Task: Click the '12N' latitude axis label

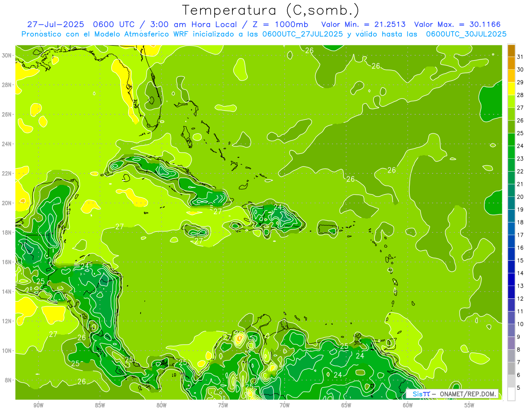Action: click(7, 321)
